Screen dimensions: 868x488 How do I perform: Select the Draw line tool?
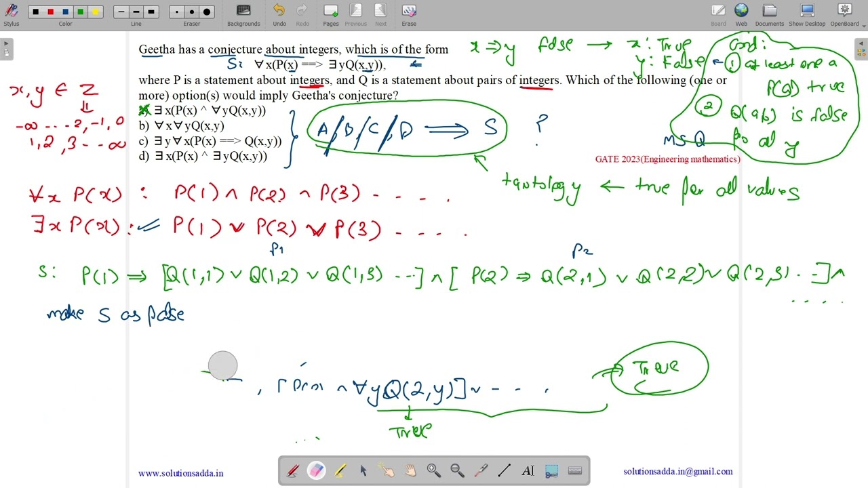click(x=505, y=471)
